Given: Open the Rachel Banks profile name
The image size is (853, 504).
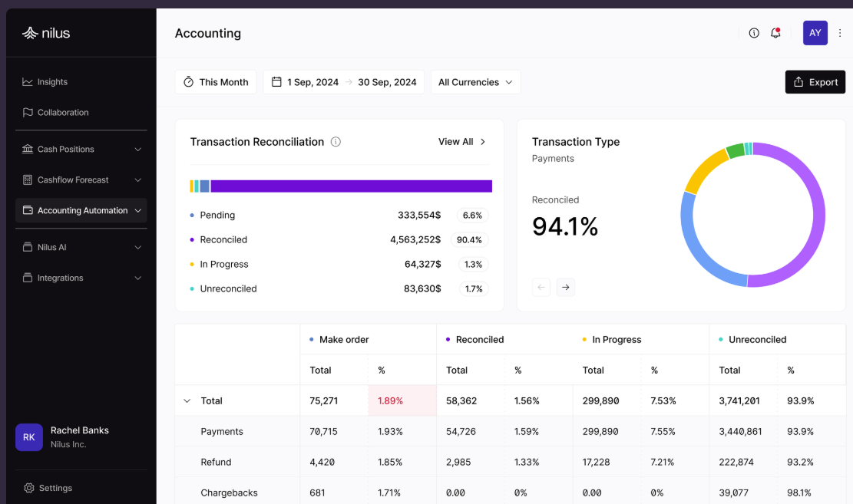Looking at the screenshot, I should point(79,430).
